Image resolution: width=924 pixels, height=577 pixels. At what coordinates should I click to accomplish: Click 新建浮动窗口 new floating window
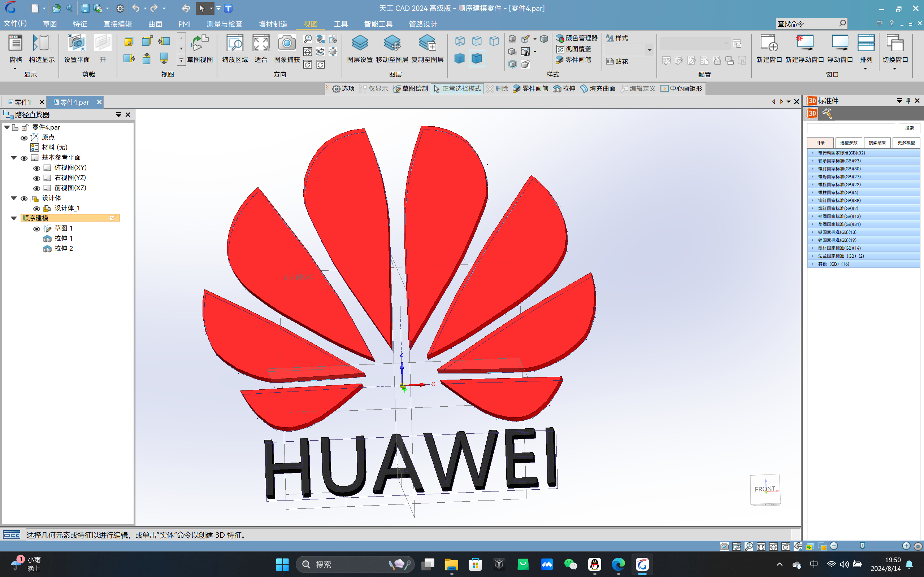point(804,48)
